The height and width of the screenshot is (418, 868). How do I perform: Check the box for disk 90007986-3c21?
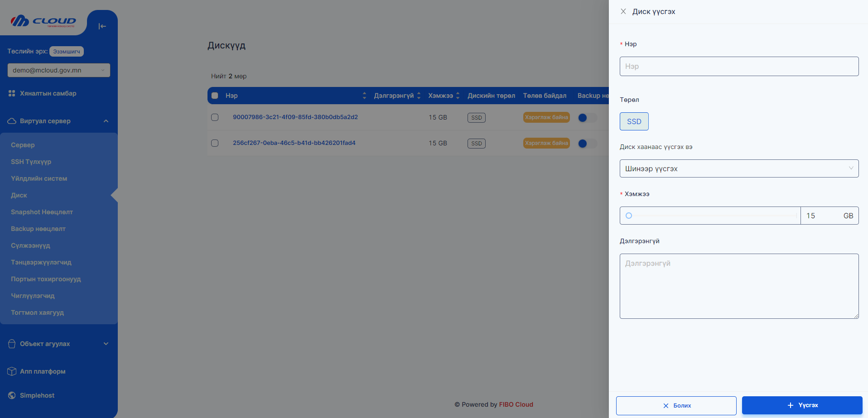pyautogui.click(x=215, y=117)
